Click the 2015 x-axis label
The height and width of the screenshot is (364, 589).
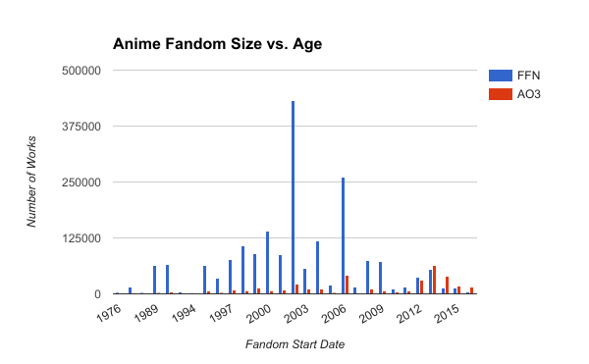click(447, 314)
